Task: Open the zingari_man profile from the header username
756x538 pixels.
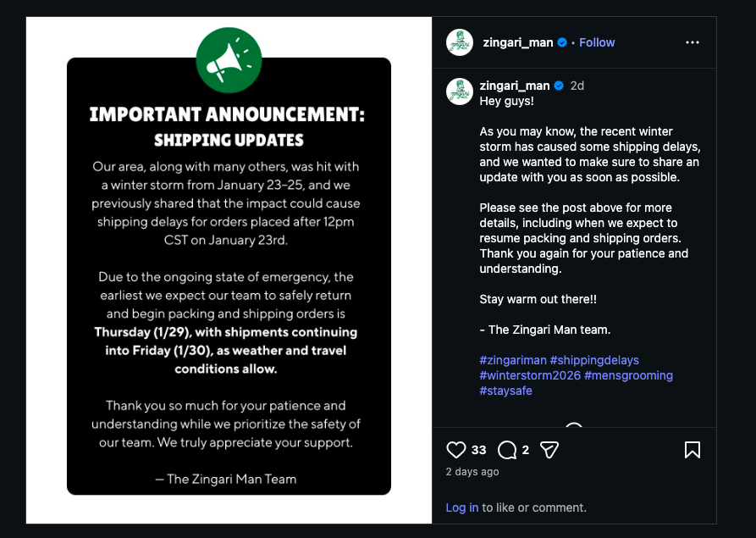Action: 517,42
